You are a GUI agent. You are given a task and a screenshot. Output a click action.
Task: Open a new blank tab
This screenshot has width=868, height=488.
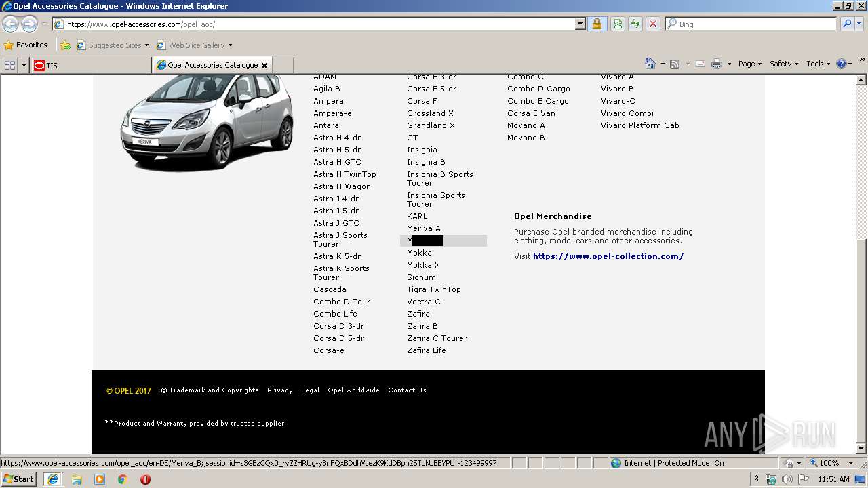283,65
